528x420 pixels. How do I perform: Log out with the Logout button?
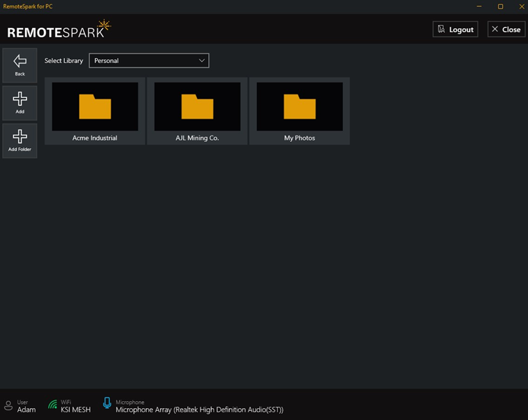coord(455,29)
